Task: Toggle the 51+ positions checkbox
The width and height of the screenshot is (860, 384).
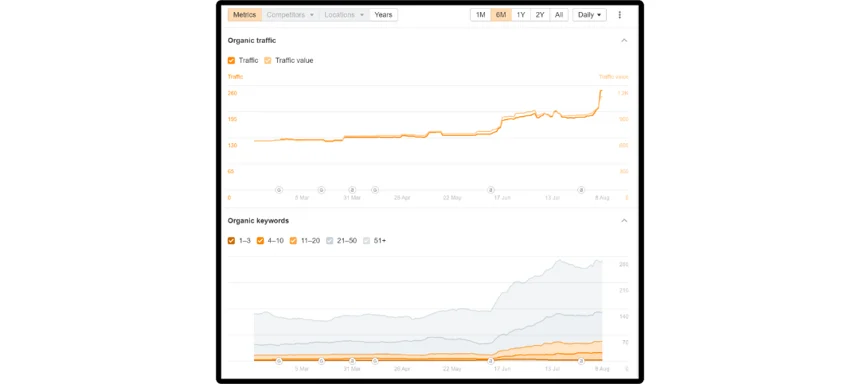Action: [x=366, y=240]
